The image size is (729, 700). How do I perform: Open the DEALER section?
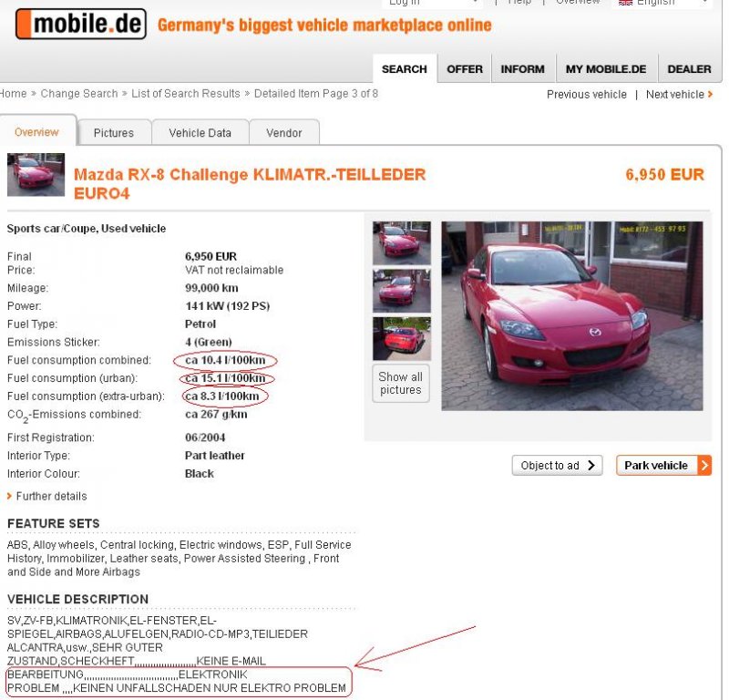point(689,69)
